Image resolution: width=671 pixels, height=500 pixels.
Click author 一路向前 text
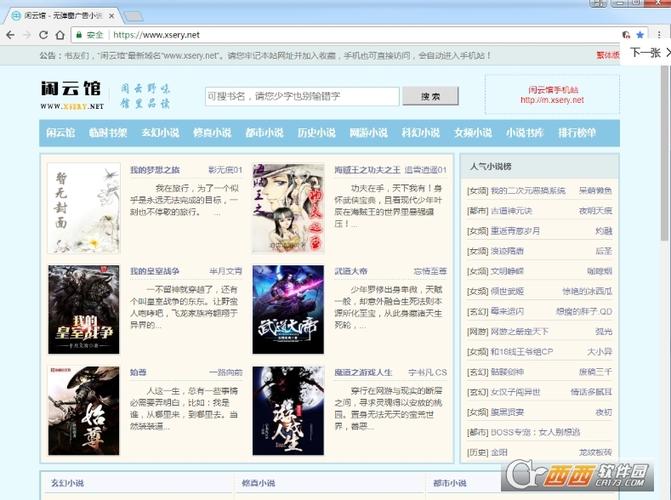point(226,372)
